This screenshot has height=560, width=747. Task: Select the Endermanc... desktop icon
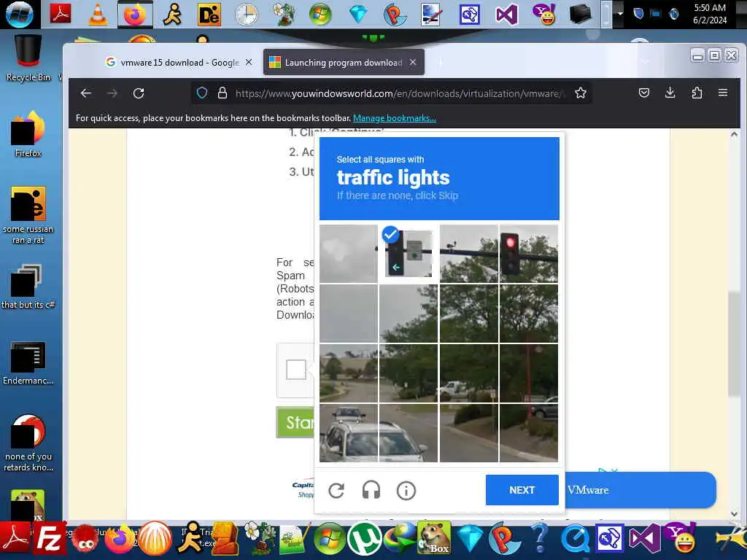28,363
